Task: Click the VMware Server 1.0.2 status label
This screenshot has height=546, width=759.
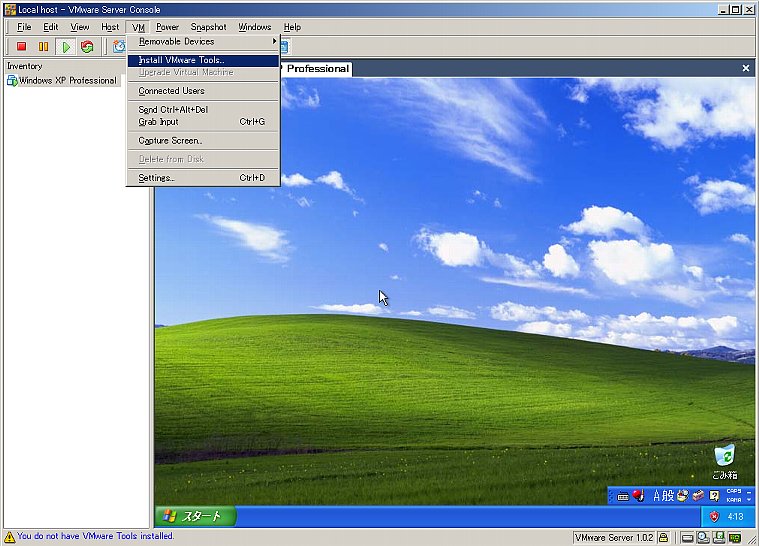Action: (614, 538)
